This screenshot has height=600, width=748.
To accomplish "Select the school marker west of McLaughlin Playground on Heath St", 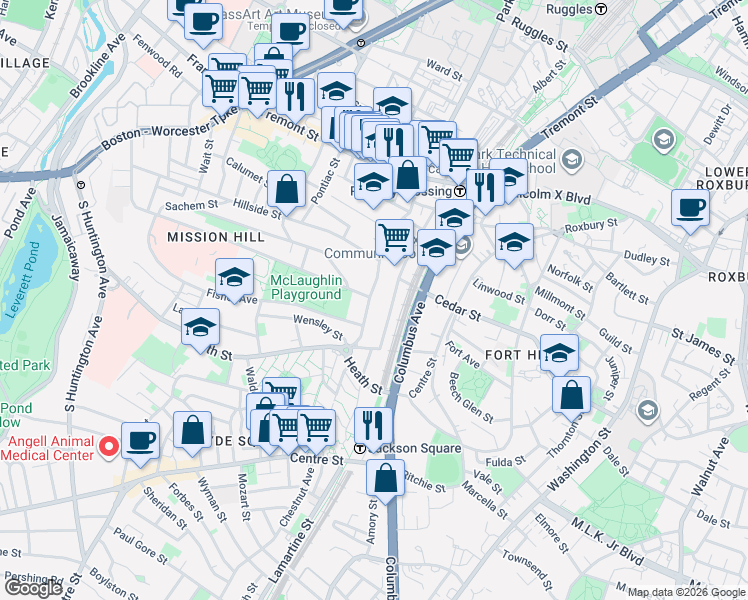I will tap(200, 330).
